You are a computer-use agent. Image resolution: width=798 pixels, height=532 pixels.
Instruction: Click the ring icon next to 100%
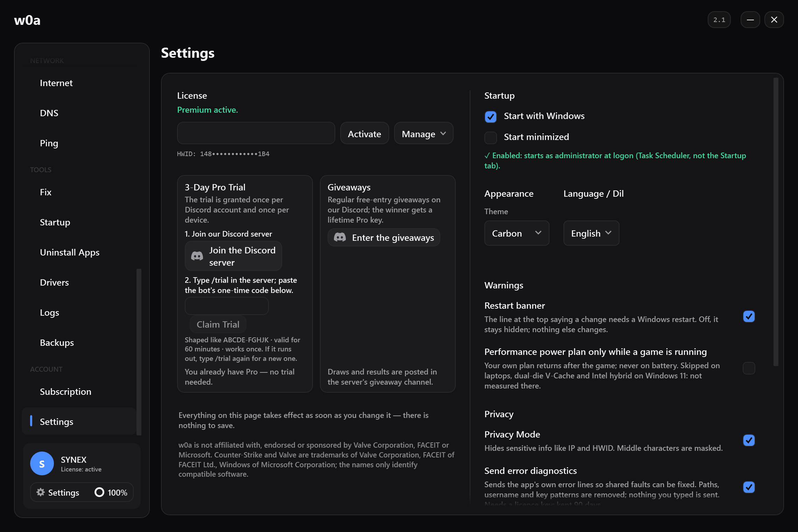[99, 492]
